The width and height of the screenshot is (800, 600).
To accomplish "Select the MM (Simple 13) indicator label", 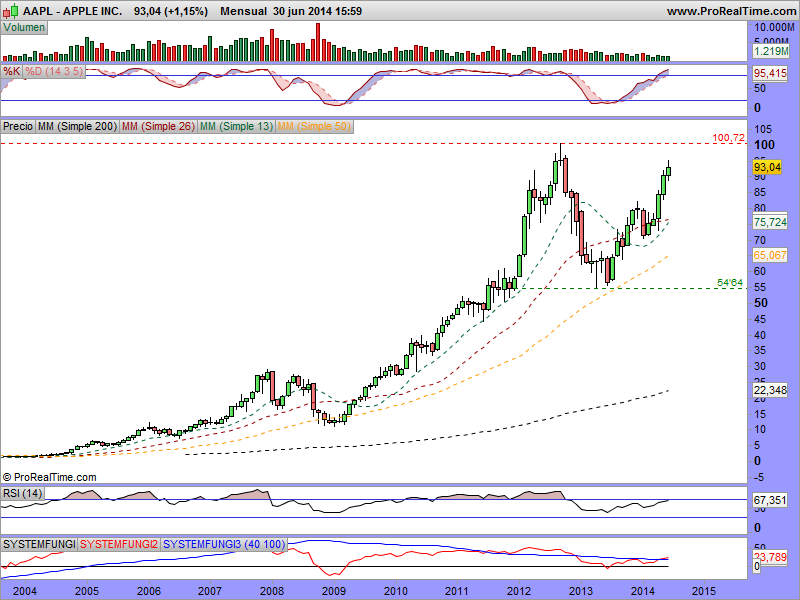I will pyautogui.click(x=236, y=126).
